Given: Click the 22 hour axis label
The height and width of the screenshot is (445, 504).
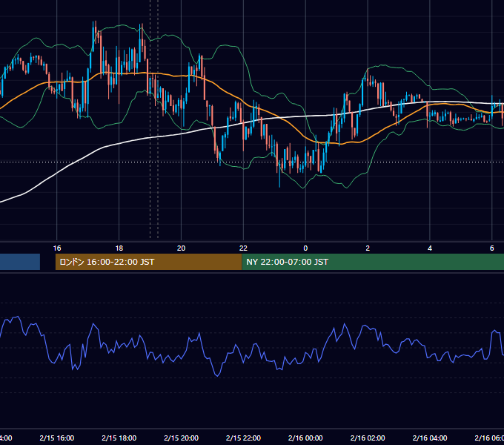Looking at the screenshot, I should pos(243,248).
